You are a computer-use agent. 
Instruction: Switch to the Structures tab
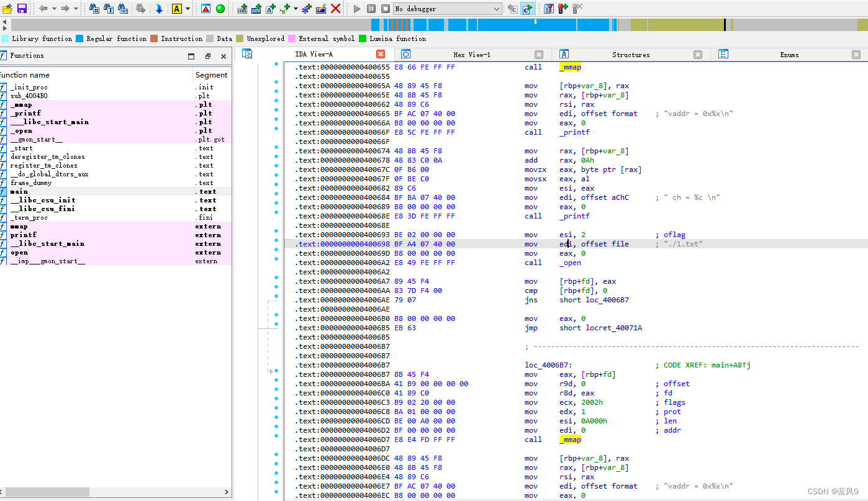tap(631, 55)
